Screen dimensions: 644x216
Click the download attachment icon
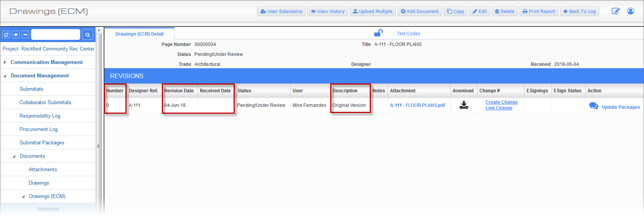(464, 105)
